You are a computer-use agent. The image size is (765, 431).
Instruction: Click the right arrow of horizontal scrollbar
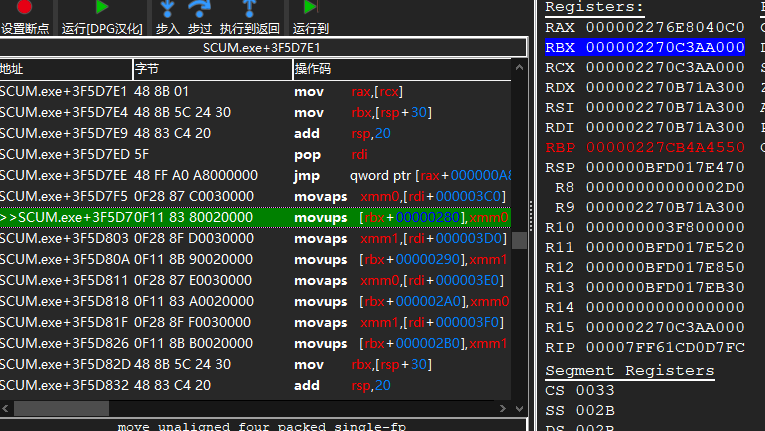(x=503, y=408)
